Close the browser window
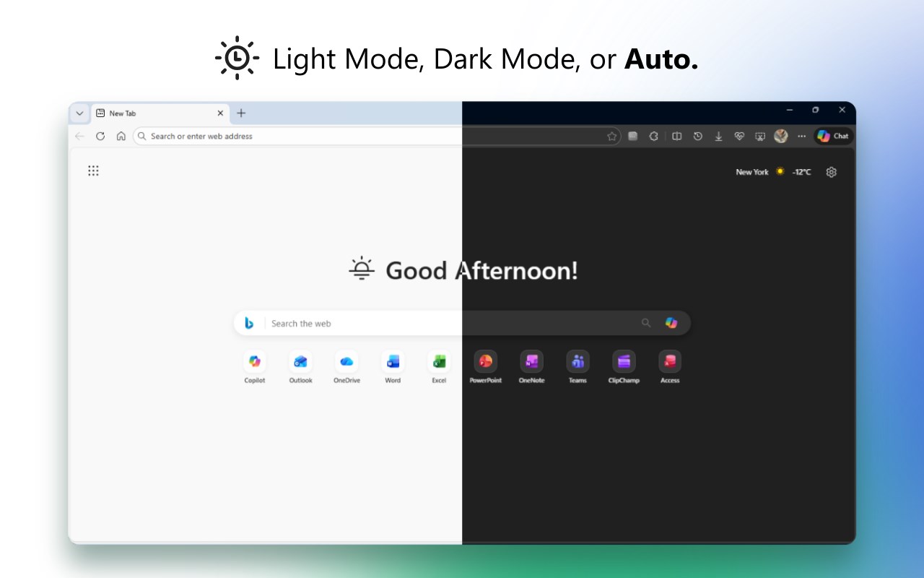Screen dimensions: 924x578 click(x=842, y=110)
